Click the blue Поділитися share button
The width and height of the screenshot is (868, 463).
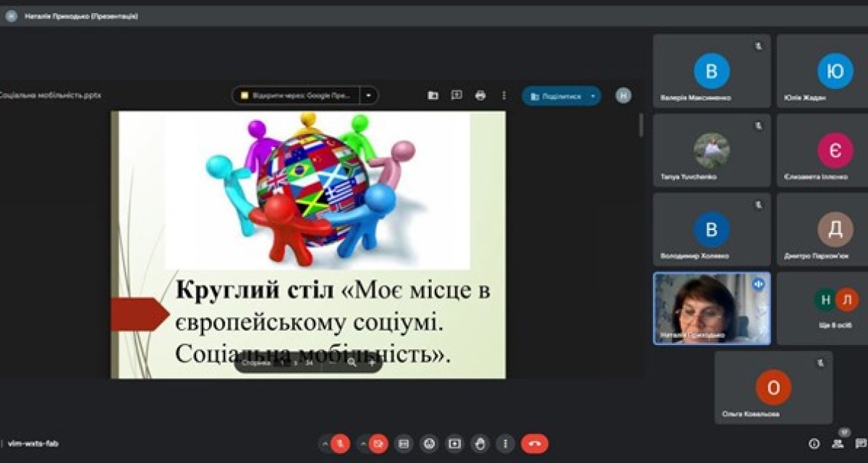[556, 96]
